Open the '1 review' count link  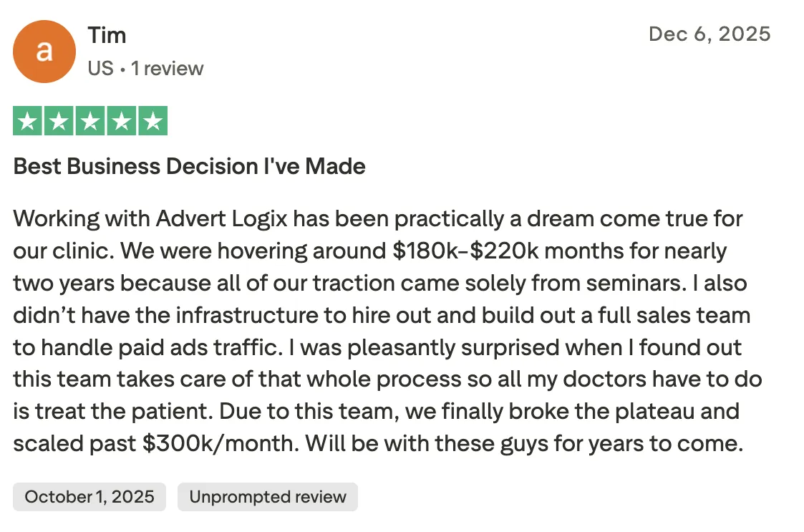coord(167,68)
